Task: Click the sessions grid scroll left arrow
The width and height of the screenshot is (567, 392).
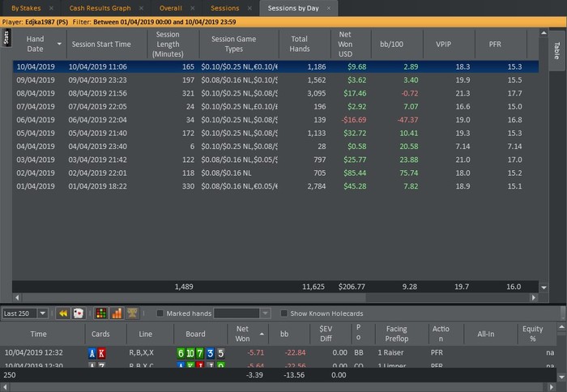Action: pyautogui.click(x=17, y=297)
